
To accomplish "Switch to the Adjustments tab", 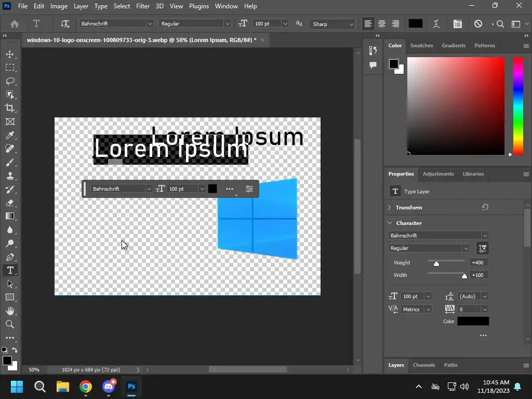I will click(438, 174).
